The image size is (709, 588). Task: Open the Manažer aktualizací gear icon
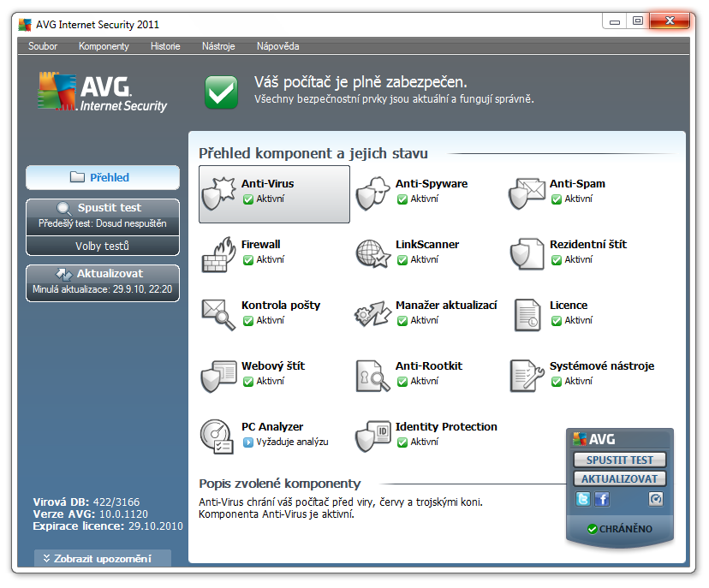(x=373, y=313)
